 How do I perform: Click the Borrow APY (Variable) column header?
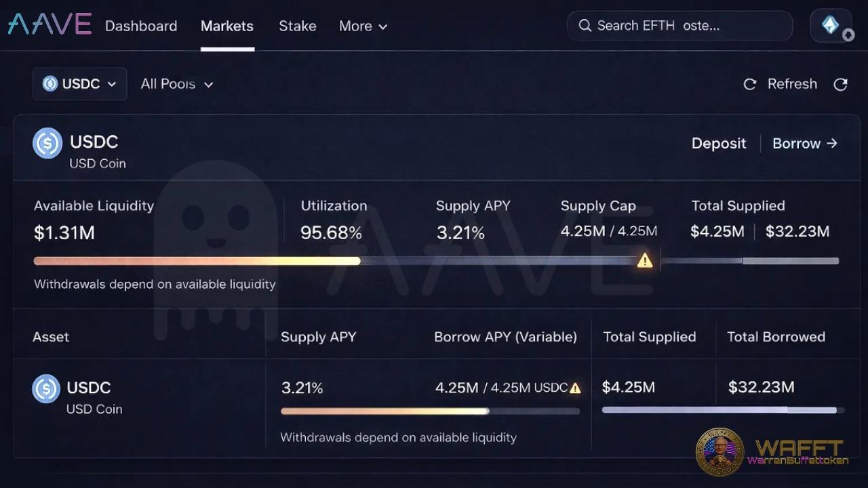coord(505,337)
